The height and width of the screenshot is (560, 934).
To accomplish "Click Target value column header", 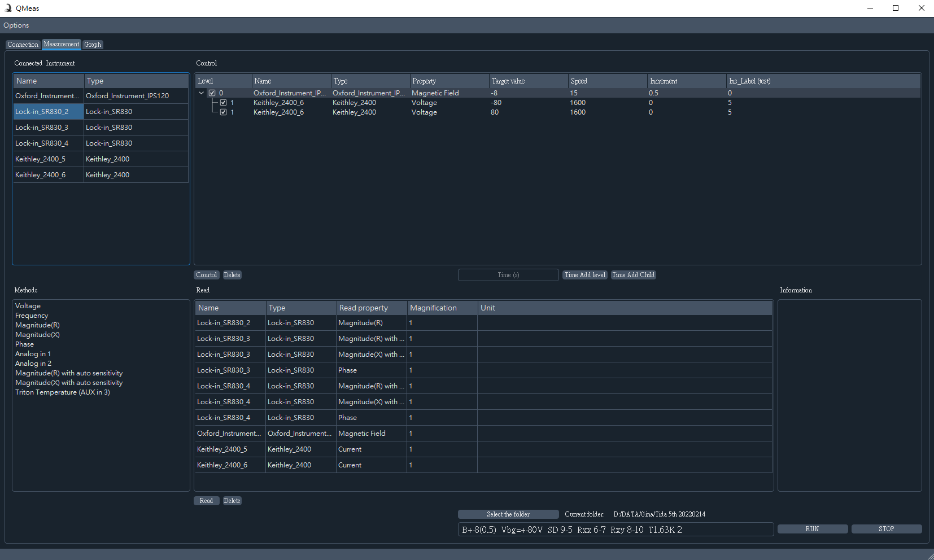I will [529, 81].
